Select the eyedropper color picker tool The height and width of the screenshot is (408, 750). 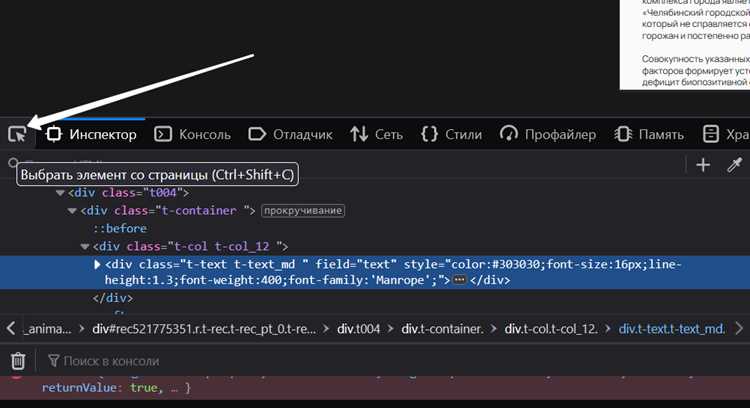(x=734, y=165)
